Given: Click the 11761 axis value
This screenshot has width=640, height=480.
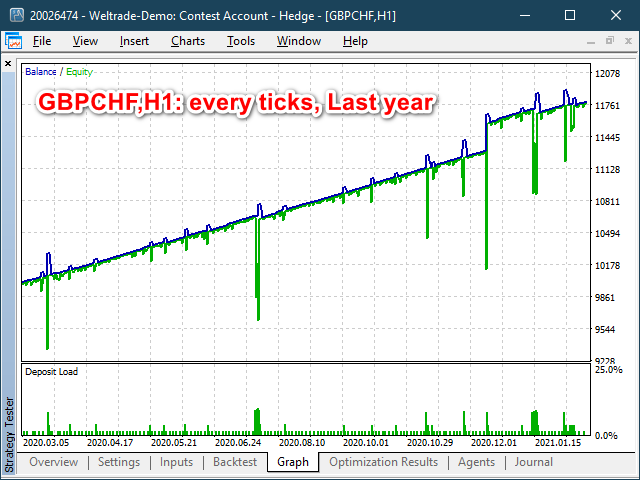Looking at the screenshot, I should [x=607, y=106].
